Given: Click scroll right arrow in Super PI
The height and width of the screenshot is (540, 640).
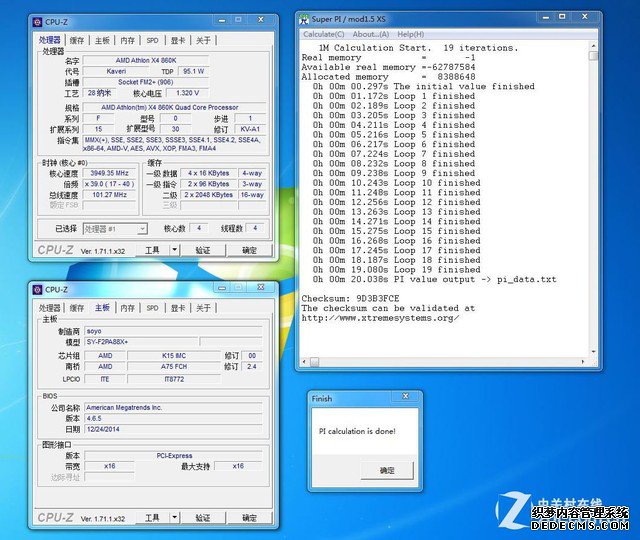Looking at the screenshot, I should (583, 362).
